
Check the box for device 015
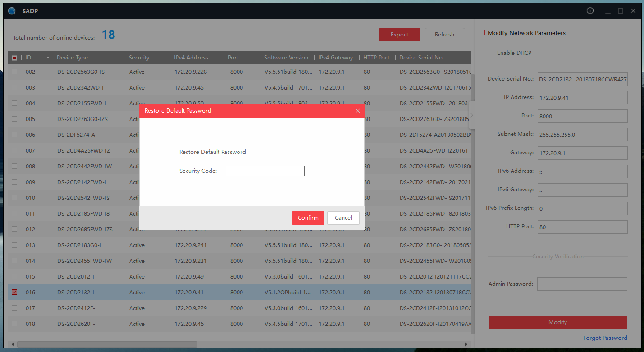14,276
